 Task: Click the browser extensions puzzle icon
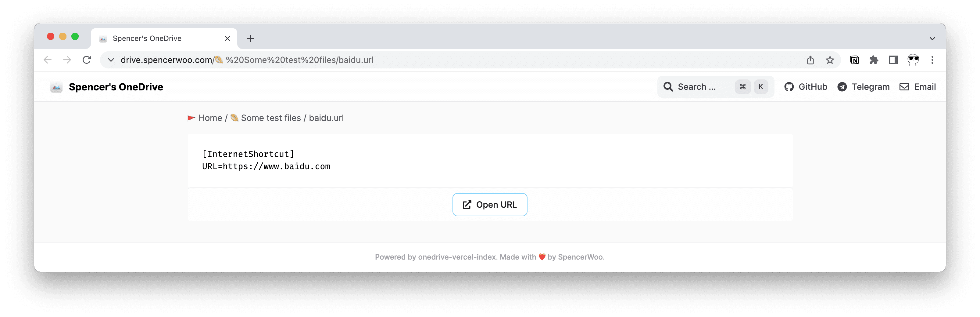[874, 60]
